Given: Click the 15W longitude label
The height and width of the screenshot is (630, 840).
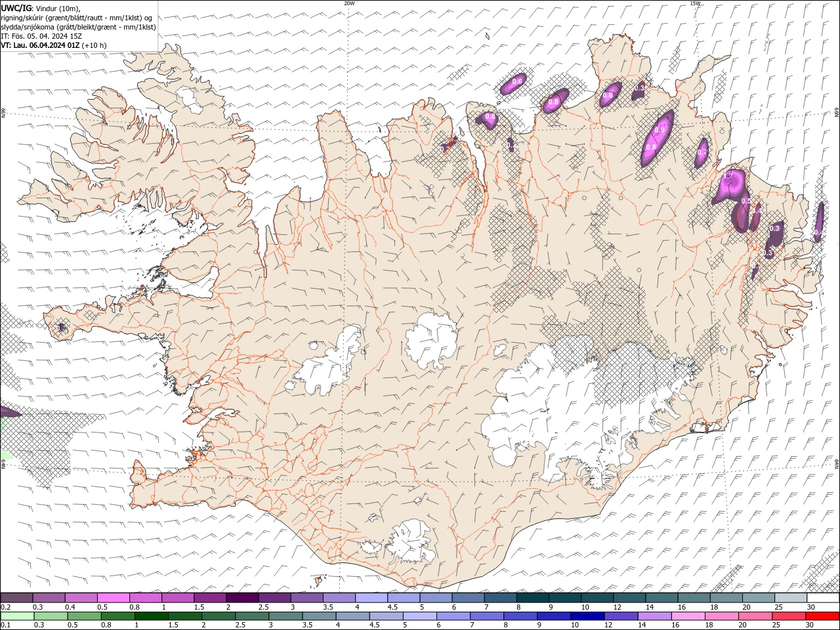Looking at the screenshot, I should 695,3.
